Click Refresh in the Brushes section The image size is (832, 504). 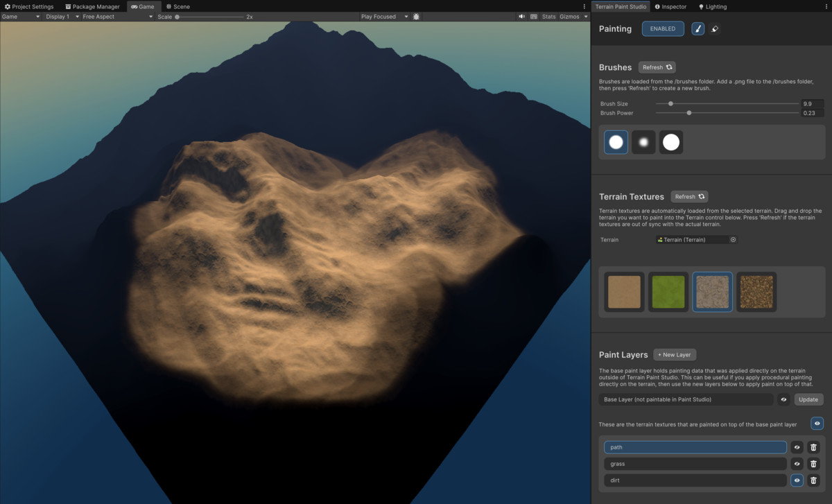click(656, 67)
